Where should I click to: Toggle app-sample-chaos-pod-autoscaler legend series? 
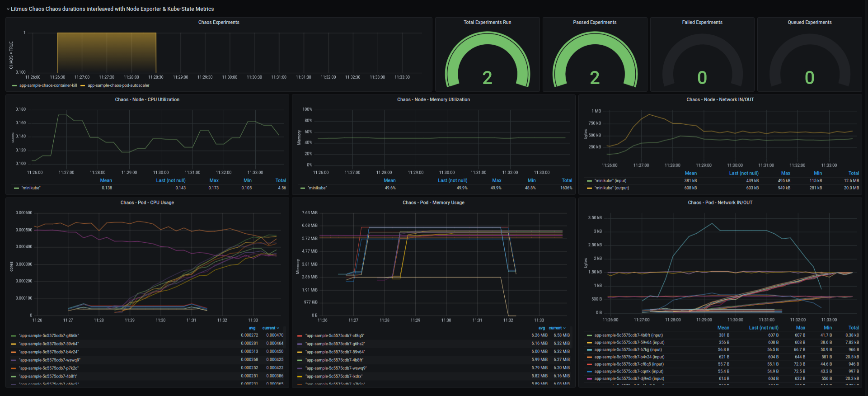point(118,85)
